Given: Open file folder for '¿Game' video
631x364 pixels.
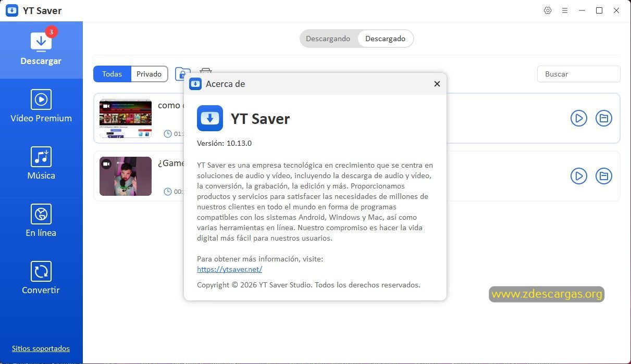Looking at the screenshot, I should click(604, 175).
